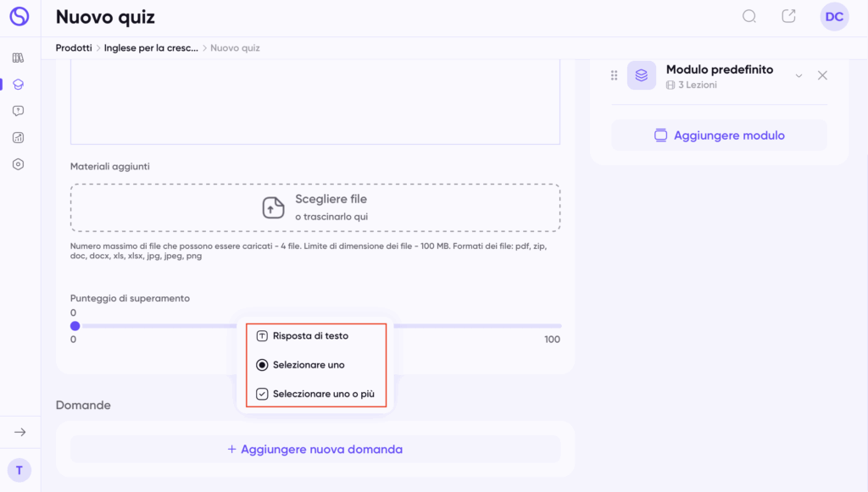The width and height of the screenshot is (868, 492).
Task: Click the external link icon in the header
Action: [788, 17]
